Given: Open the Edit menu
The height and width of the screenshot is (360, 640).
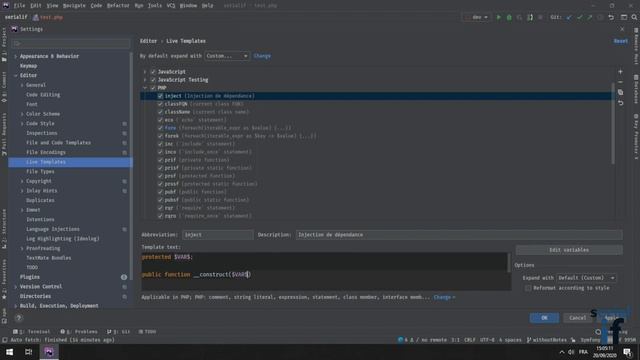Looking at the screenshot, I should [36, 6].
